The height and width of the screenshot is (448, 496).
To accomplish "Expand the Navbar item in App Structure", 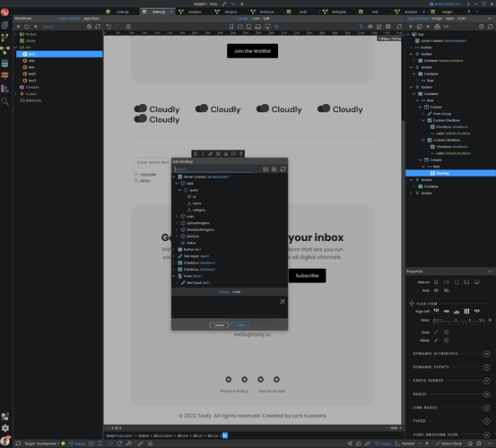I will pyautogui.click(x=411, y=47).
